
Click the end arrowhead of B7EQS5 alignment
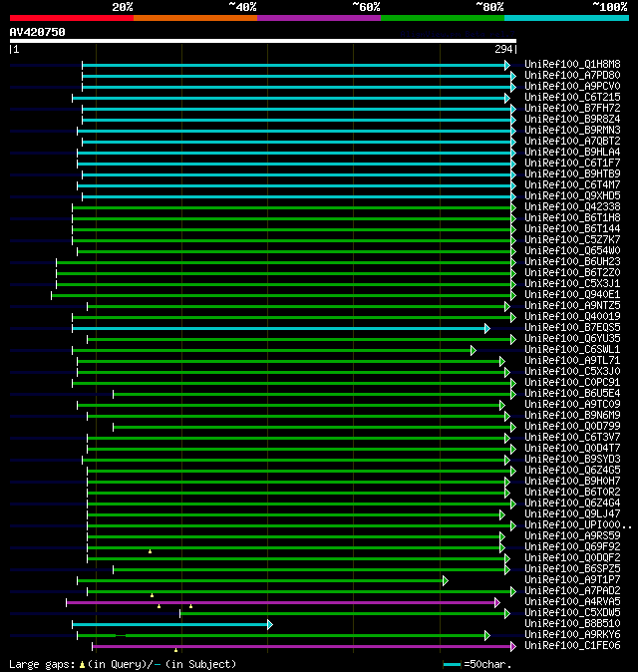[x=487, y=329]
